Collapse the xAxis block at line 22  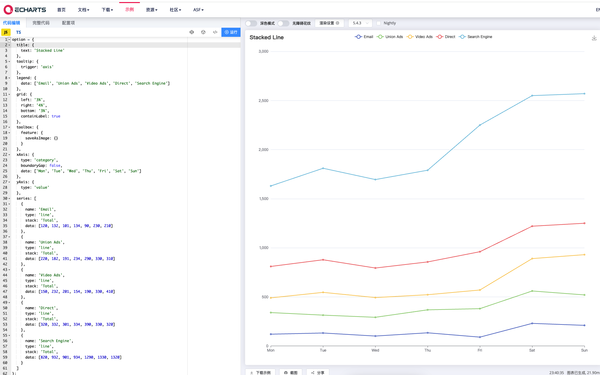coord(10,155)
